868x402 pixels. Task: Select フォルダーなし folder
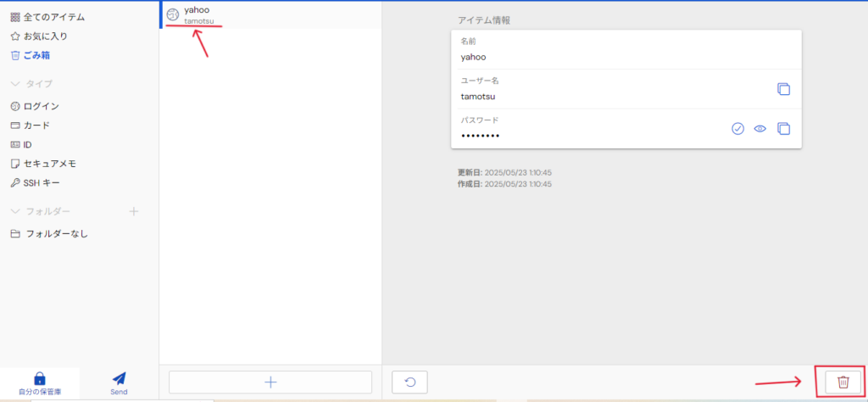[x=49, y=234]
